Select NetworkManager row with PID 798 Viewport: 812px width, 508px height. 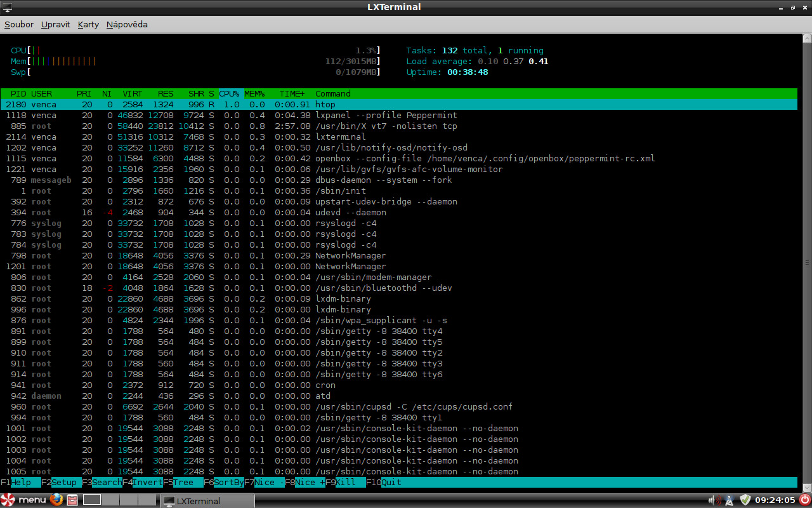(398, 255)
